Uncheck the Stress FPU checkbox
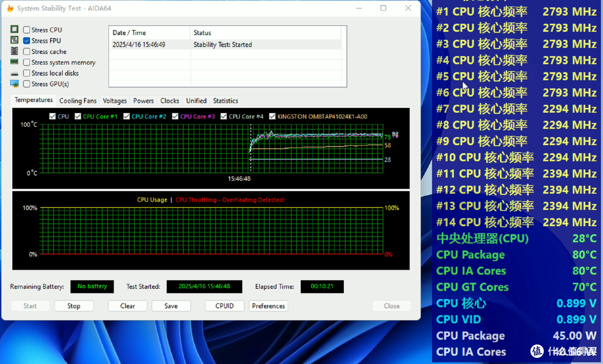 pos(27,40)
